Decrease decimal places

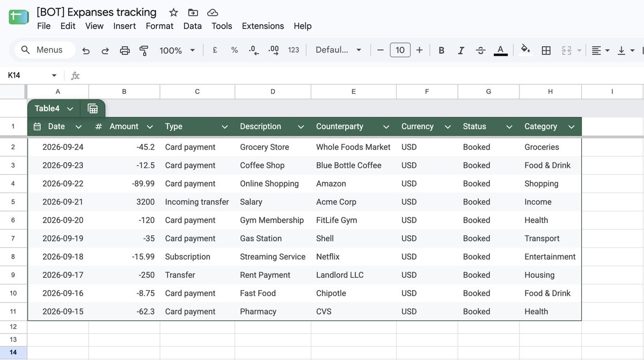tap(254, 50)
